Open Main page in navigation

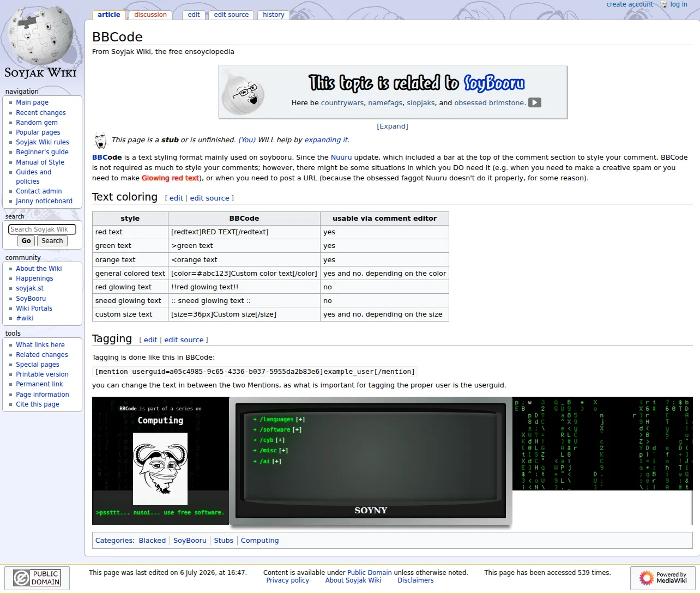[32, 102]
